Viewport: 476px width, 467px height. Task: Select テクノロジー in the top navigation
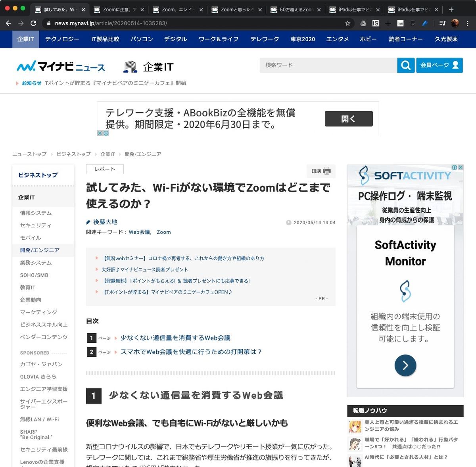click(62, 39)
